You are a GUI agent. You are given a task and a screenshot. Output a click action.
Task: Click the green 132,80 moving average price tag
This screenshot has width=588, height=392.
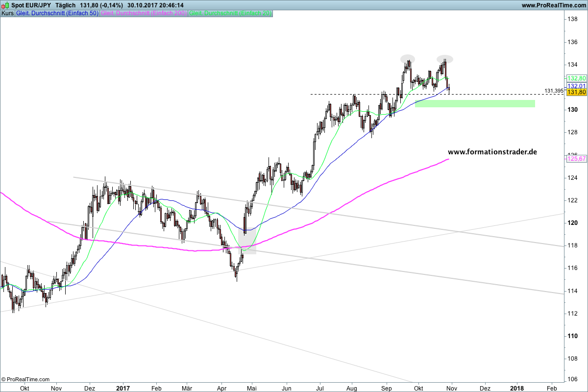[576, 78]
